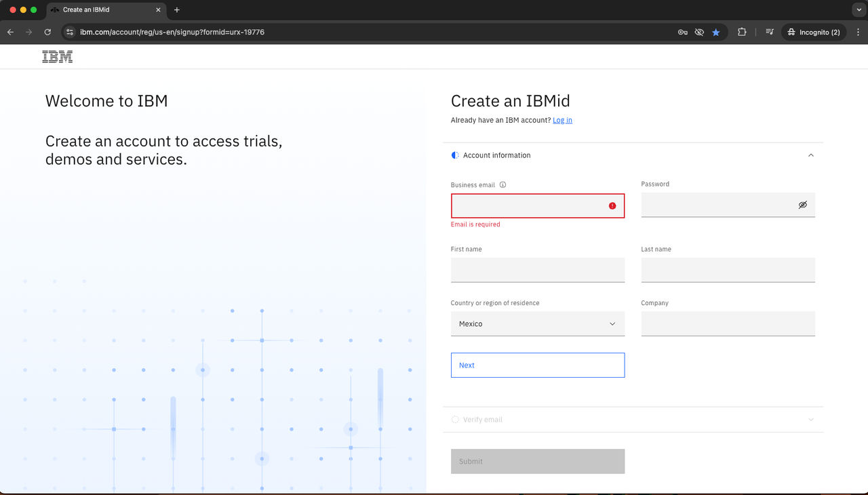The image size is (868, 495).
Task: Click the browser back arrow
Action: tap(10, 32)
